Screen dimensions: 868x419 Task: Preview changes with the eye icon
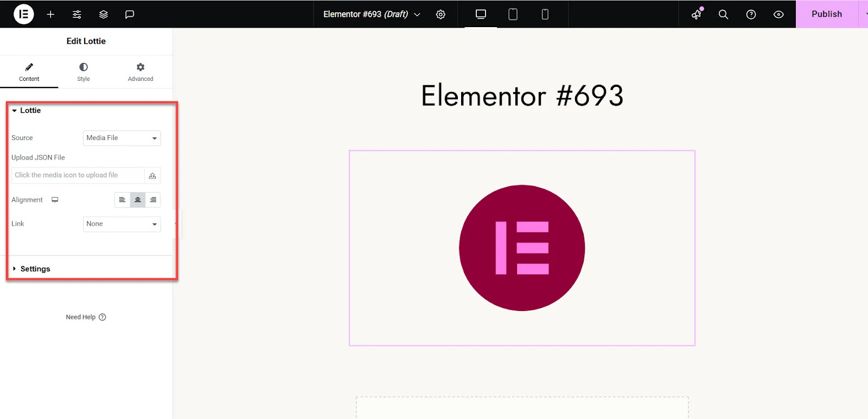tap(778, 14)
